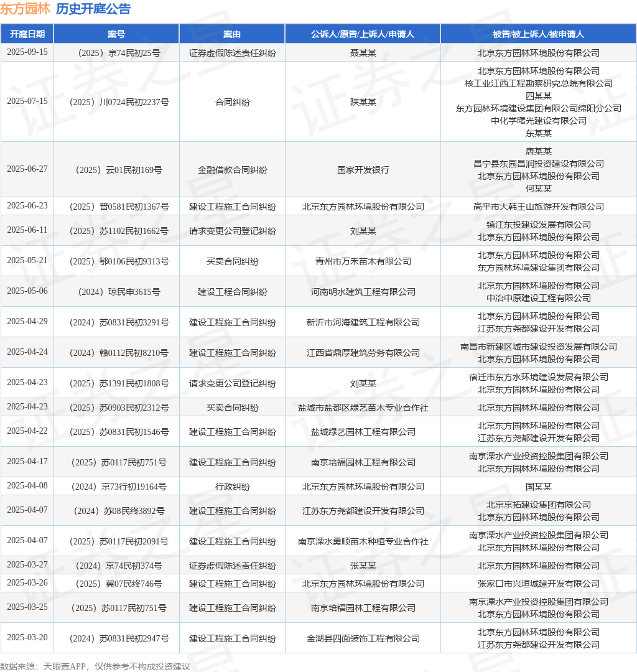Image resolution: width=637 pixels, height=672 pixels.
Task: Select case number (2025)冀07民终746号
Action: pyautogui.click(x=119, y=584)
